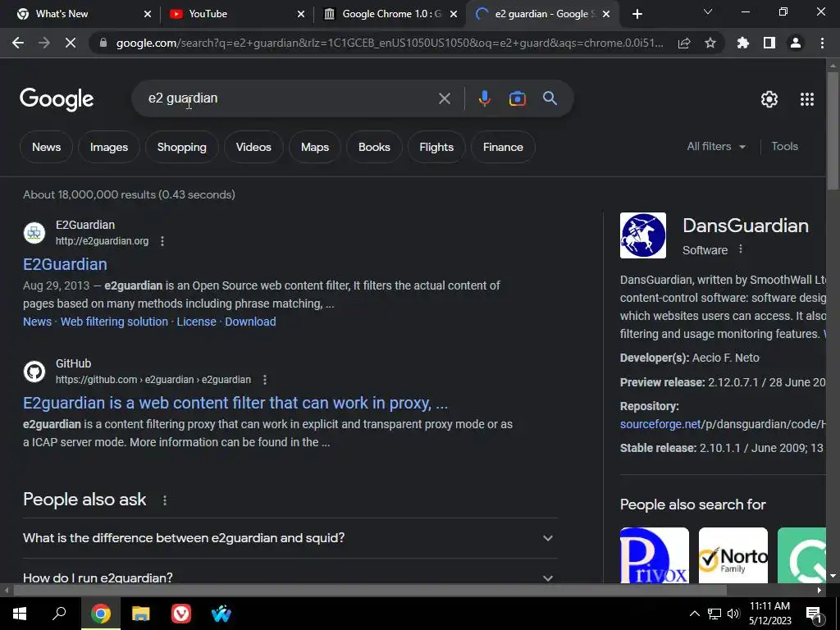
Task: Open the Chrome profile icon
Action: (x=796, y=43)
